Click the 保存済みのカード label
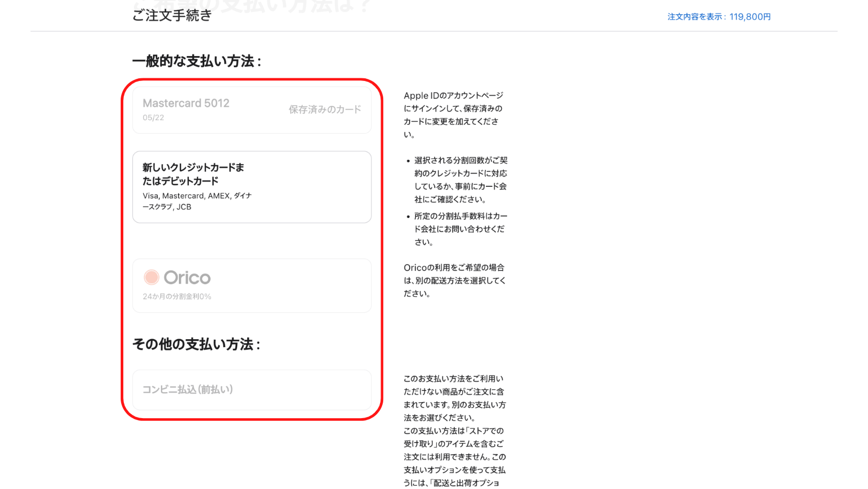868x489 pixels. pyautogui.click(x=325, y=110)
